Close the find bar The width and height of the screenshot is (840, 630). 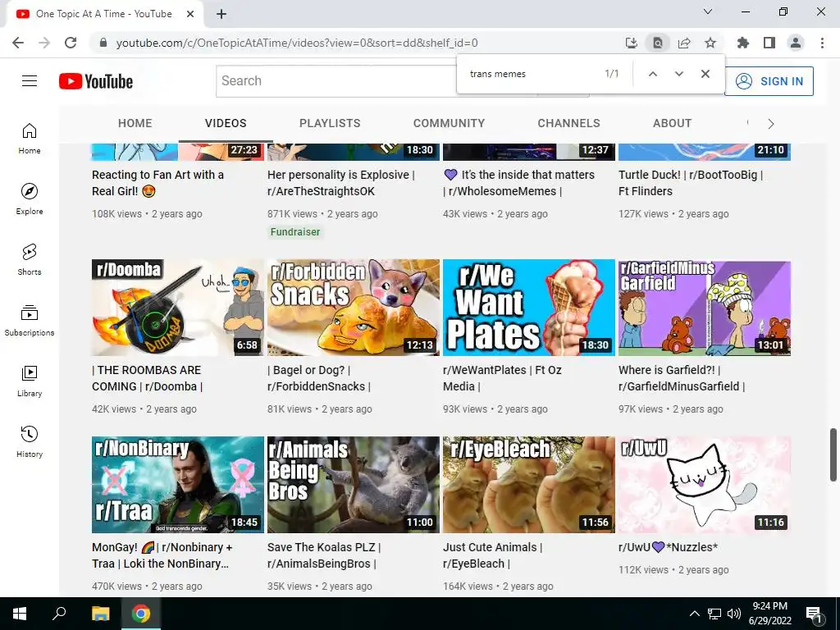click(705, 74)
